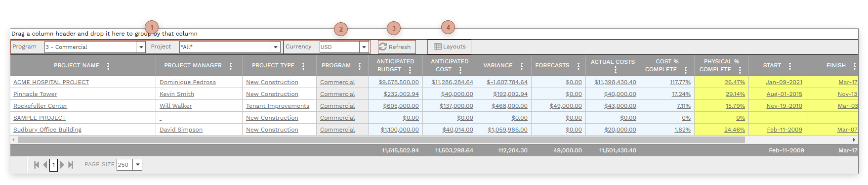Click start date Aug-01-2015
This screenshot has height=185, width=868.
pyautogui.click(x=785, y=94)
